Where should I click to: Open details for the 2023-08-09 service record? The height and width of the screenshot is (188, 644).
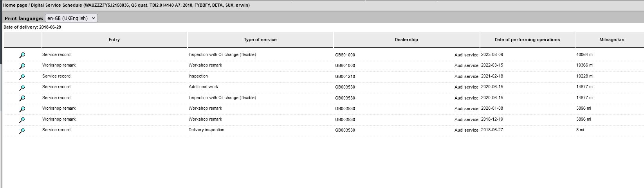[x=22, y=55]
